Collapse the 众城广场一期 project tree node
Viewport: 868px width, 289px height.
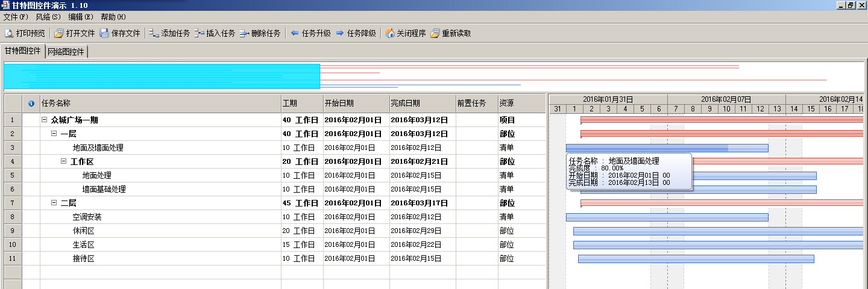point(45,120)
